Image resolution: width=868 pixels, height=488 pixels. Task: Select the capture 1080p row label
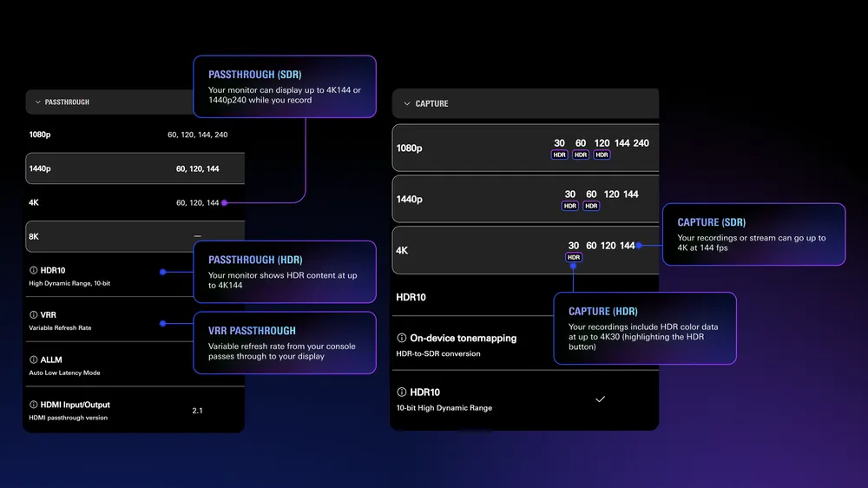pos(409,148)
